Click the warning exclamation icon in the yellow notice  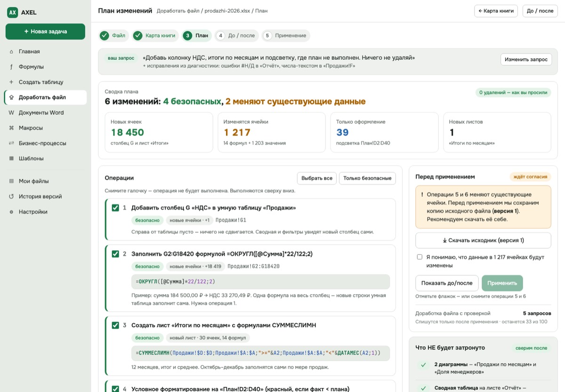click(x=422, y=194)
